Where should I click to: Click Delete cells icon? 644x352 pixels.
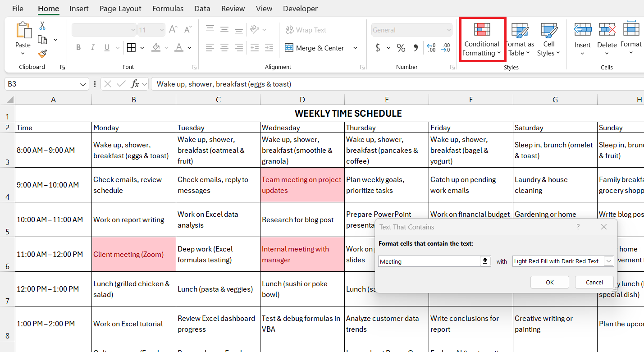(x=607, y=30)
